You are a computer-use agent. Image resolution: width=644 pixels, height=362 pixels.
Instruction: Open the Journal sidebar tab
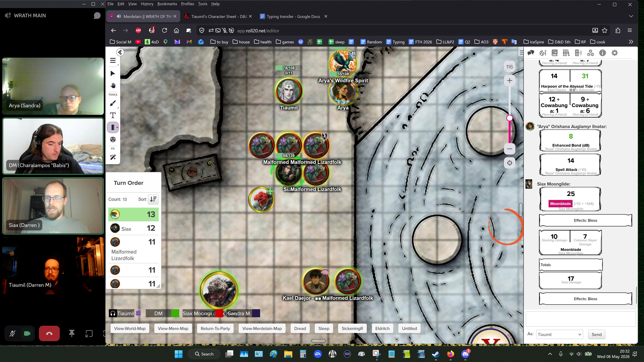554,53
